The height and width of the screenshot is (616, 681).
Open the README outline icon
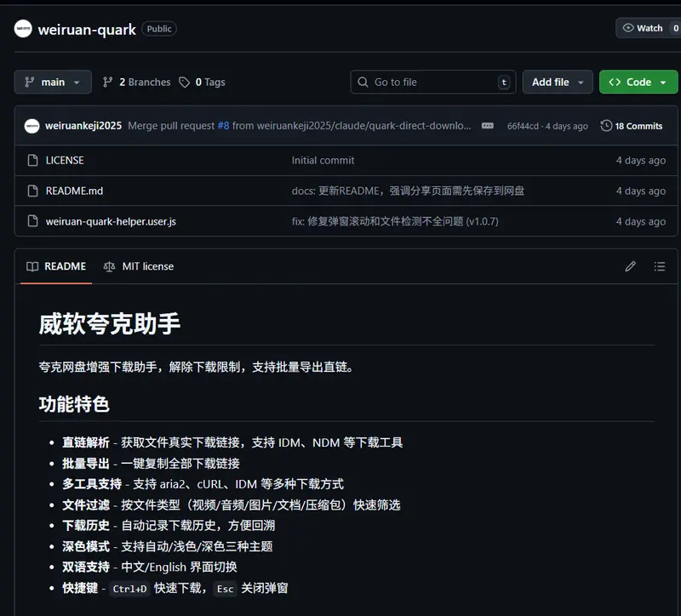pyautogui.click(x=660, y=266)
